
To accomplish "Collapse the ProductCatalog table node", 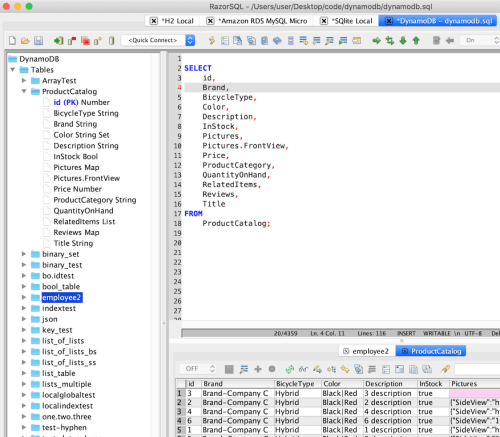I will [x=24, y=91].
